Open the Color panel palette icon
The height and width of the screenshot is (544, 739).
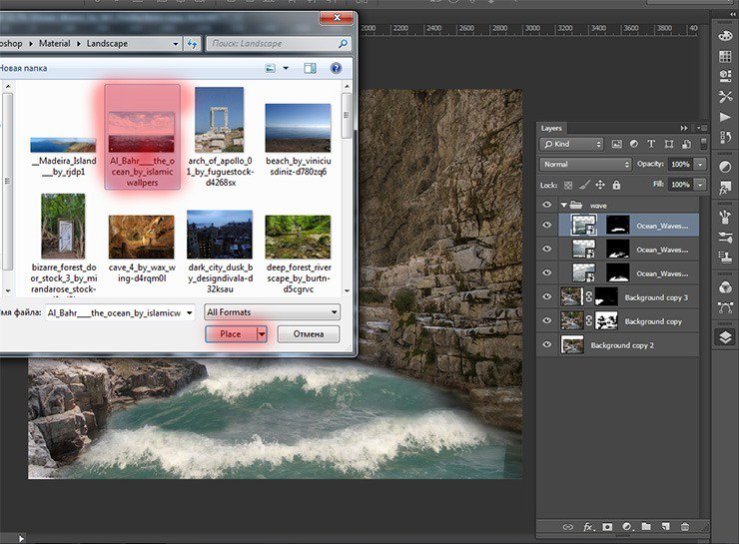coord(725,35)
